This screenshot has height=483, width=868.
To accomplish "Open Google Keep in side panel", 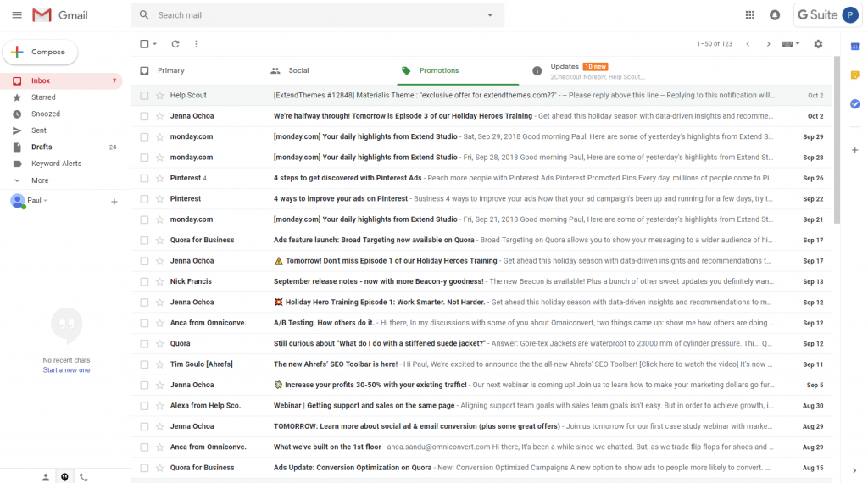I will click(854, 75).
